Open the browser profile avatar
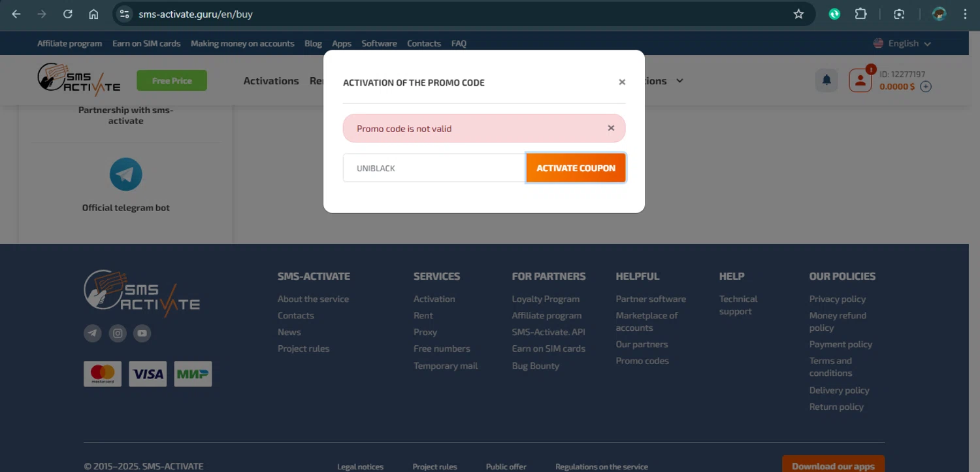The image size is (980, 472). pyautogui.click(x=939, y=14)
